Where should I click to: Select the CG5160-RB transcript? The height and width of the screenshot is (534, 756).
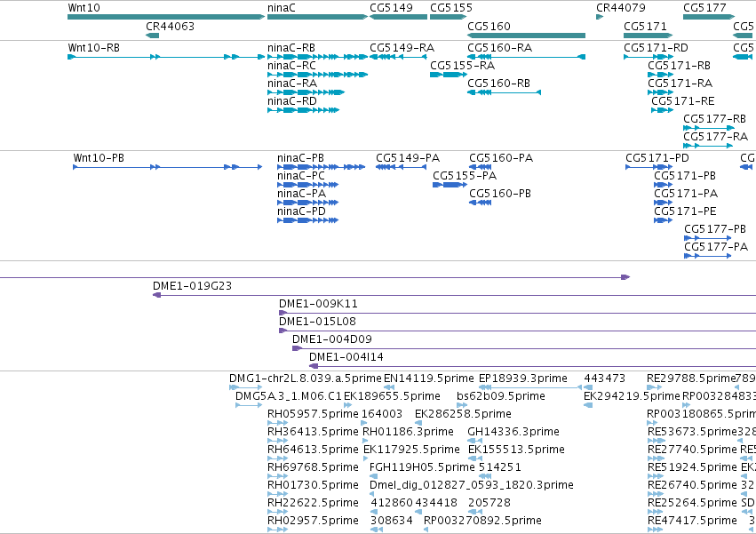[x=505, y=92]
